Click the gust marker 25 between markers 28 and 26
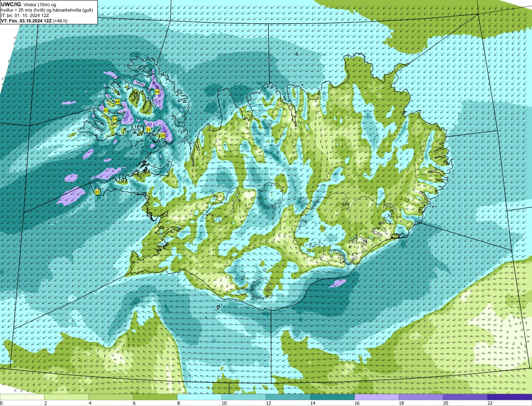Screen dimensions: 532x406 point(106,110)
